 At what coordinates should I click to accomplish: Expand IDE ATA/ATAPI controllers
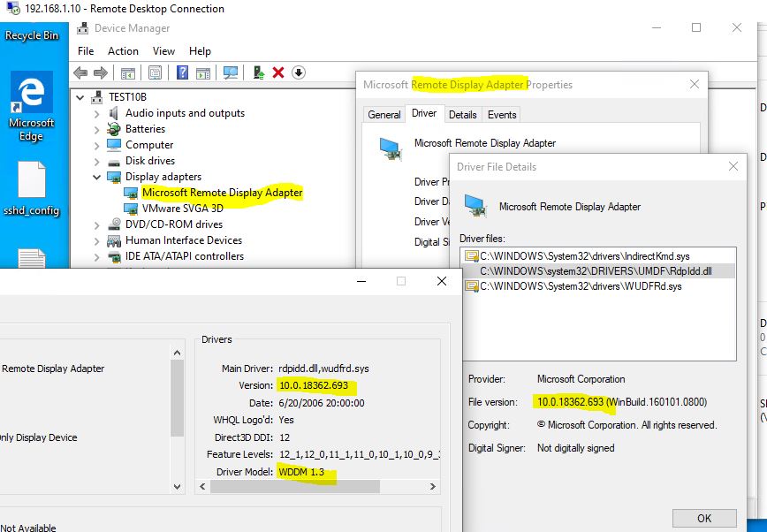[97, 256]
